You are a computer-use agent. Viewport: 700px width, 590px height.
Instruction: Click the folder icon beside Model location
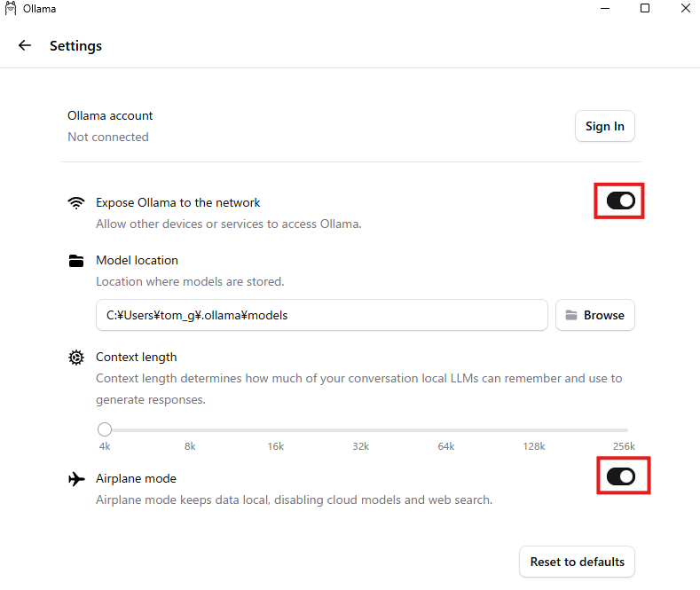click(76, 261)
